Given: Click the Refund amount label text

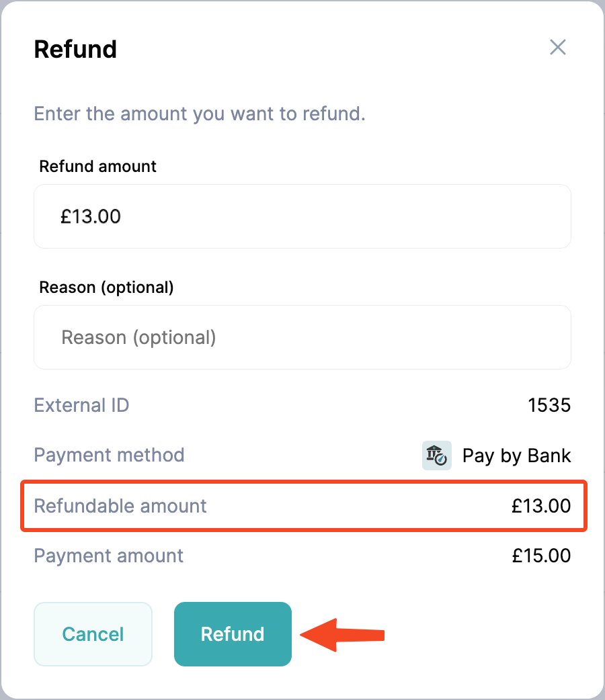Looking at the screenshot, I should (97, 166).
